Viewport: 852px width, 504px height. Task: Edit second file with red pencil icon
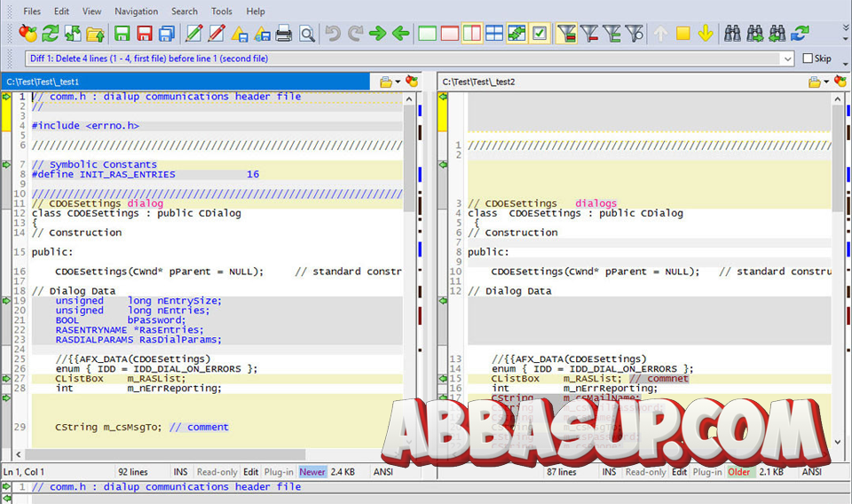coord(217,34)
